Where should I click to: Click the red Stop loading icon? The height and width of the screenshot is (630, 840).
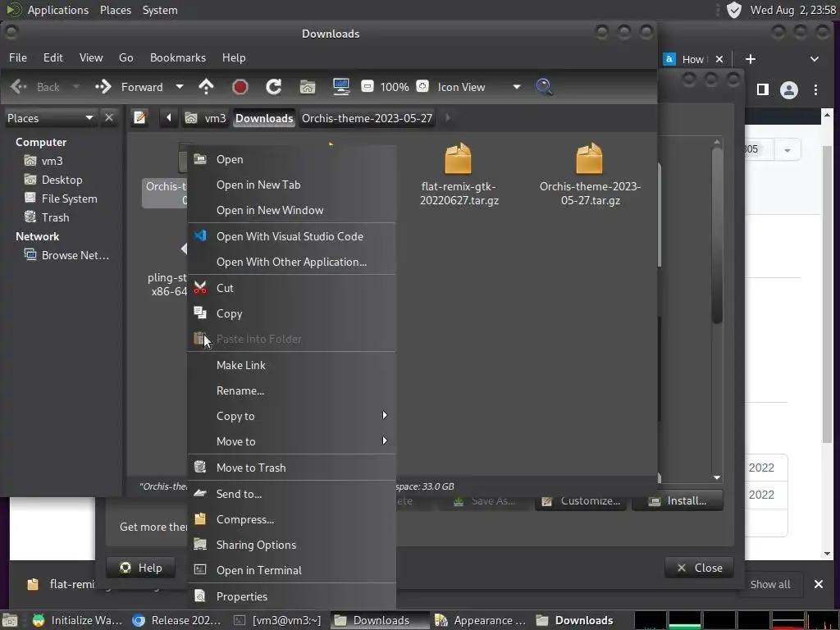[x=240, y=87]
